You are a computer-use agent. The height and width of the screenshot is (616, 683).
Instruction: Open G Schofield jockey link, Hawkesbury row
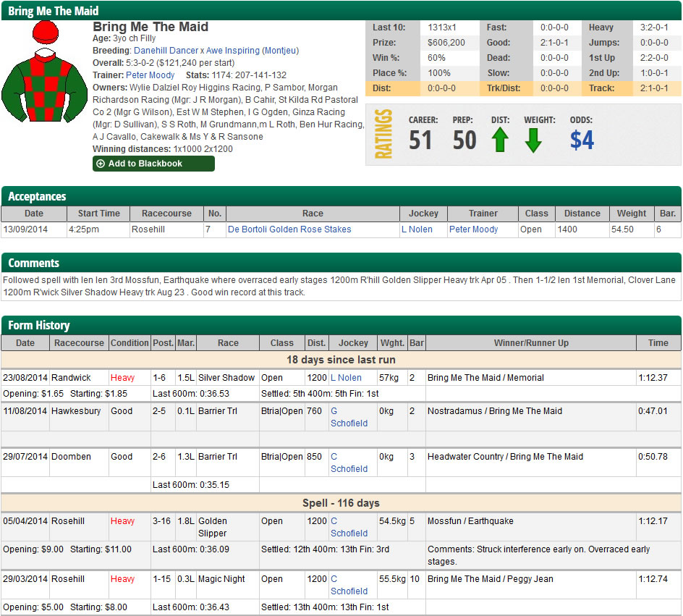349,417
